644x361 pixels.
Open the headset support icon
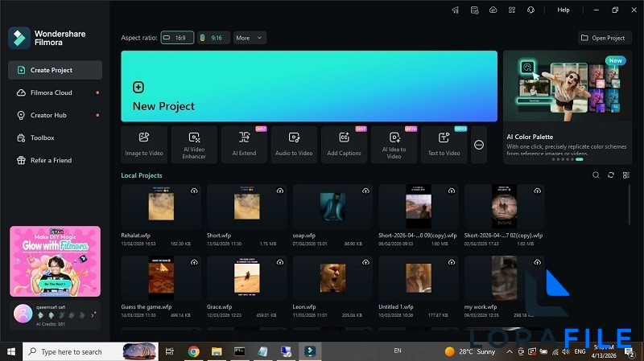pyautogui.click(x=530, y=10)
